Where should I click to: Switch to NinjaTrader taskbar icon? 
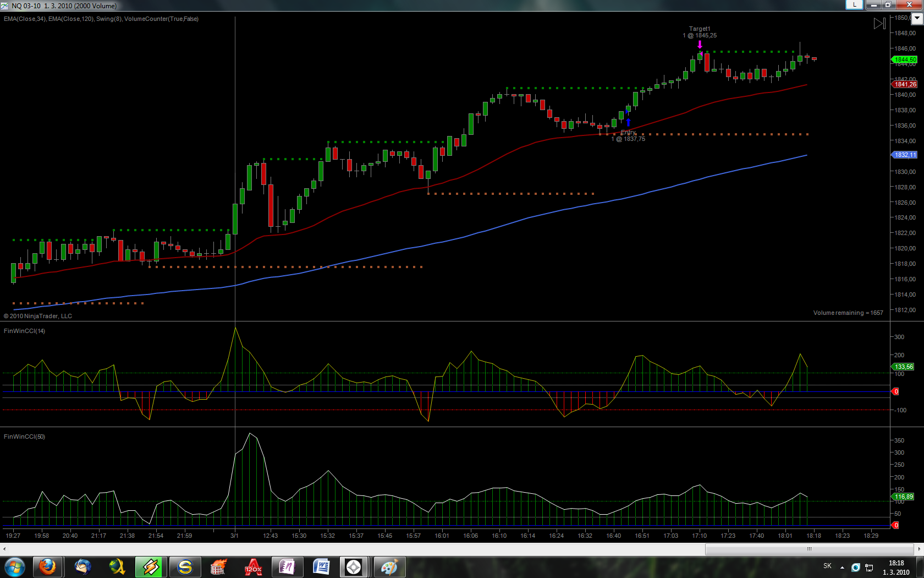coord(354,567)
